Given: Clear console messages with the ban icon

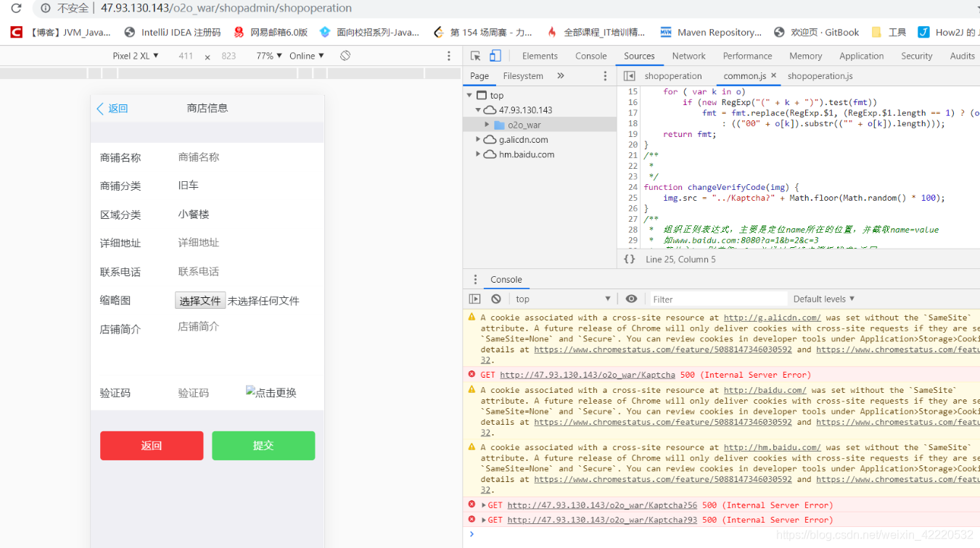Looking at the screenshot, I should (494, 299).
